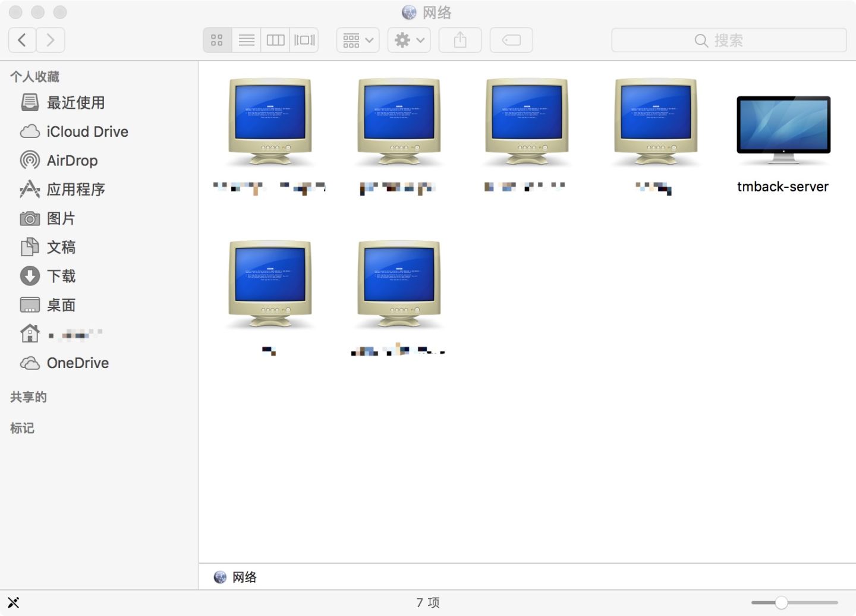Viewport: 856px width, 616px height.
Task: Switch to column view mode
Action: tap(275, 40)
